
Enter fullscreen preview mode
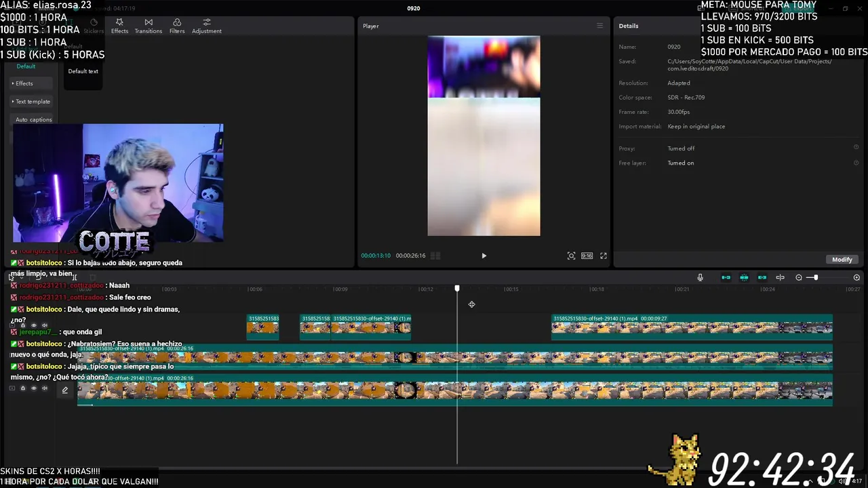point(604,256)
